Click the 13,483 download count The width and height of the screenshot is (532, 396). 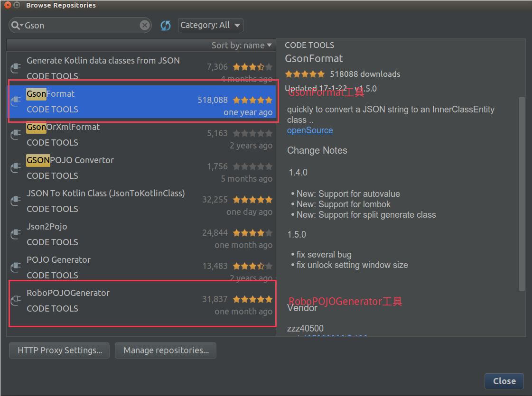[215, 266]
